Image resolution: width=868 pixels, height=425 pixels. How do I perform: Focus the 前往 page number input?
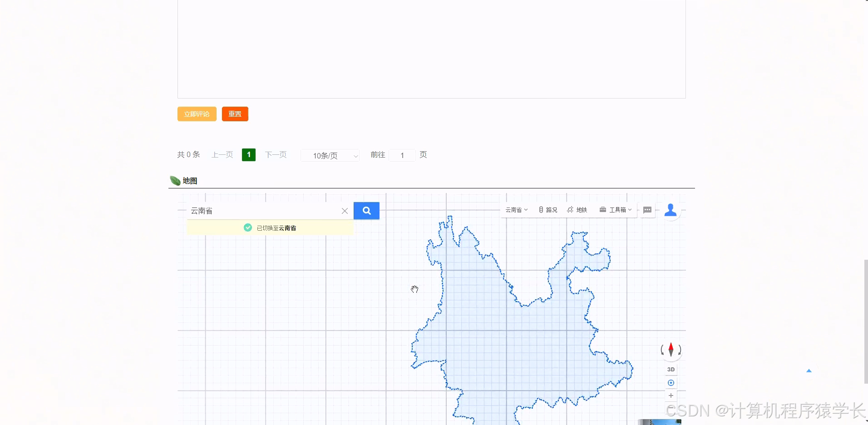click(402, 155)
